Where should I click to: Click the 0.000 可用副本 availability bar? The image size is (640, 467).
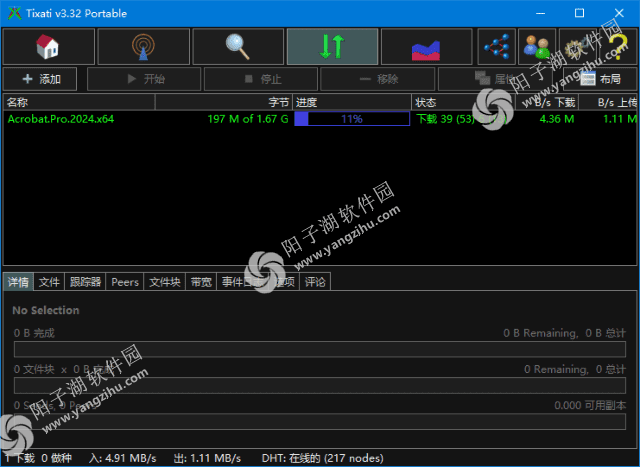pos(320,421)
